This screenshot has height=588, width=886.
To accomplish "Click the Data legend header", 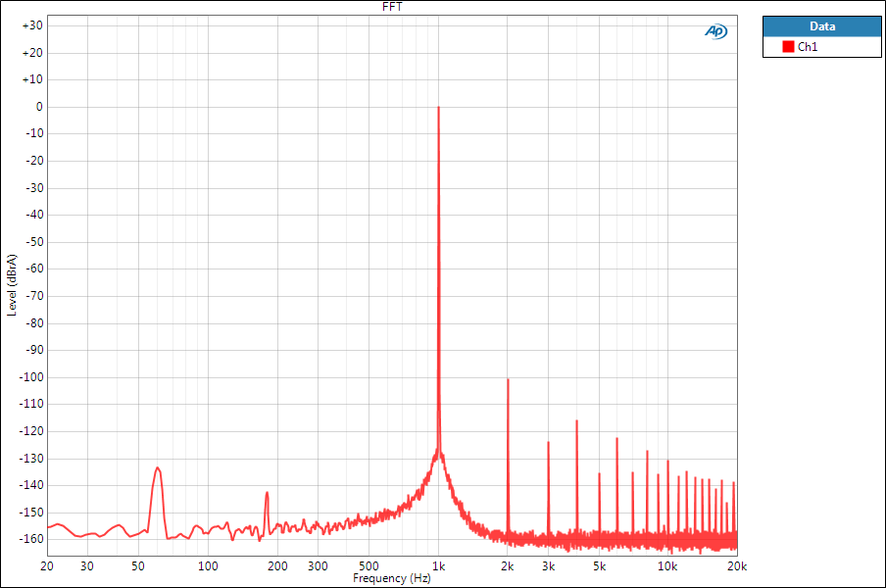I will 821,26.
